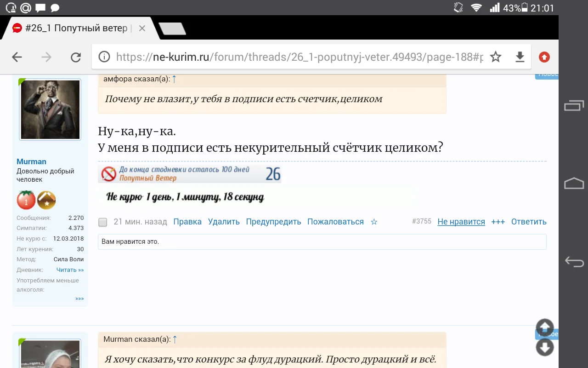Screen dimensions: 588x368
Task: Download the page using the download icon
Action: pos(520,57)
